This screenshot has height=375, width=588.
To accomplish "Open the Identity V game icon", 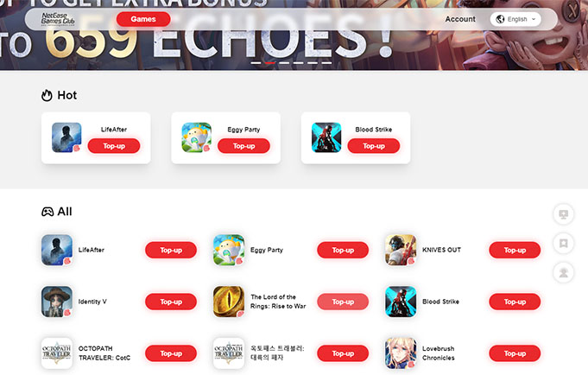I will (x=57, y=302).
